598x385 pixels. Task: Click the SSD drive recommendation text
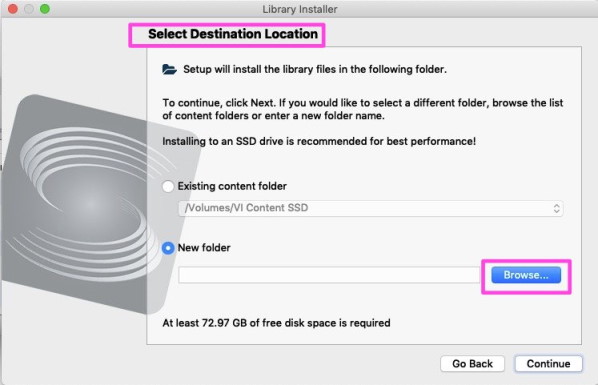pyautogui.click(x=319, y=142)
